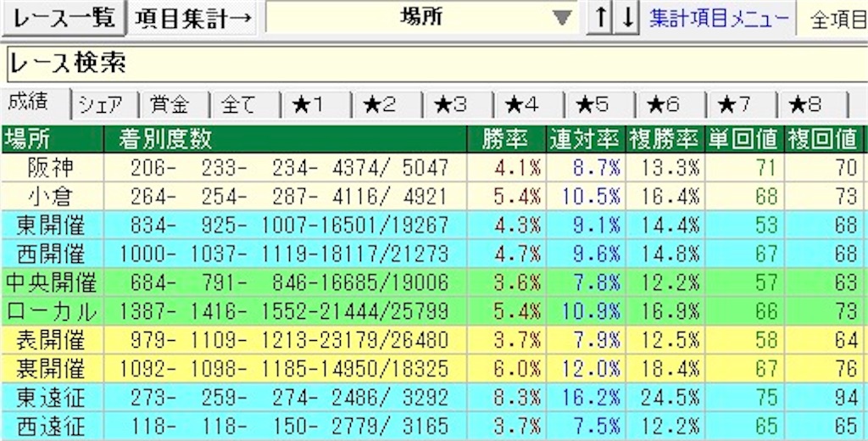This screenshot has height=441, width=868.
Task: Switch to the シェア tab
Action: [106, 105]
